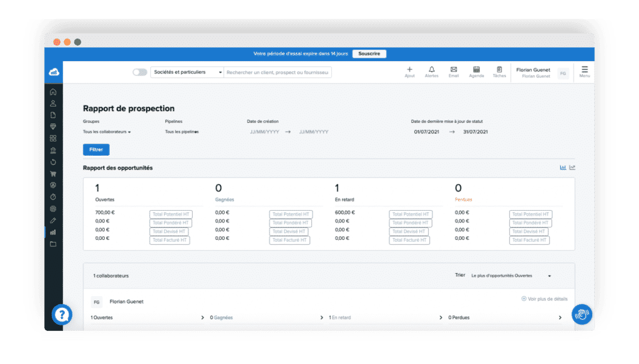Open the statistics bar-chart sidebar icon
This screenshot has width=639, height=364.
[x=53, y=232]
